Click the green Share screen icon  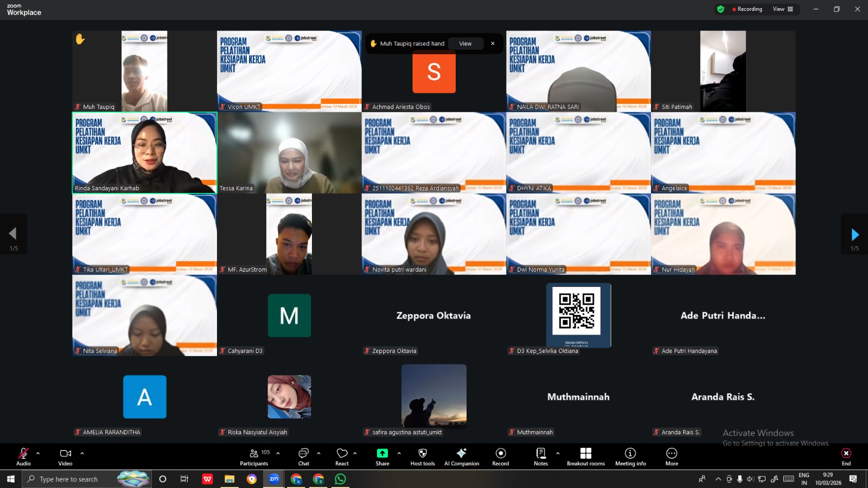tap(382, 453)
